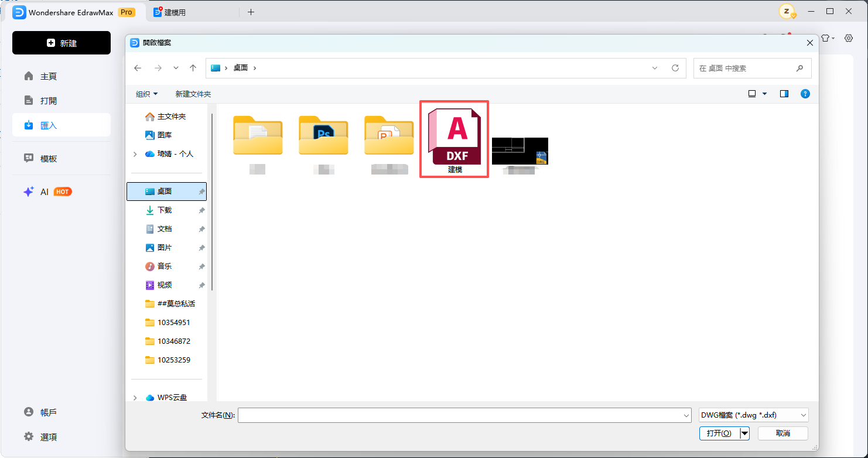Image resolution: width=868 pixels, height=458 pixels.
Task: Expand the WPS云盘 tree node
Action: (x=135, y=398)
